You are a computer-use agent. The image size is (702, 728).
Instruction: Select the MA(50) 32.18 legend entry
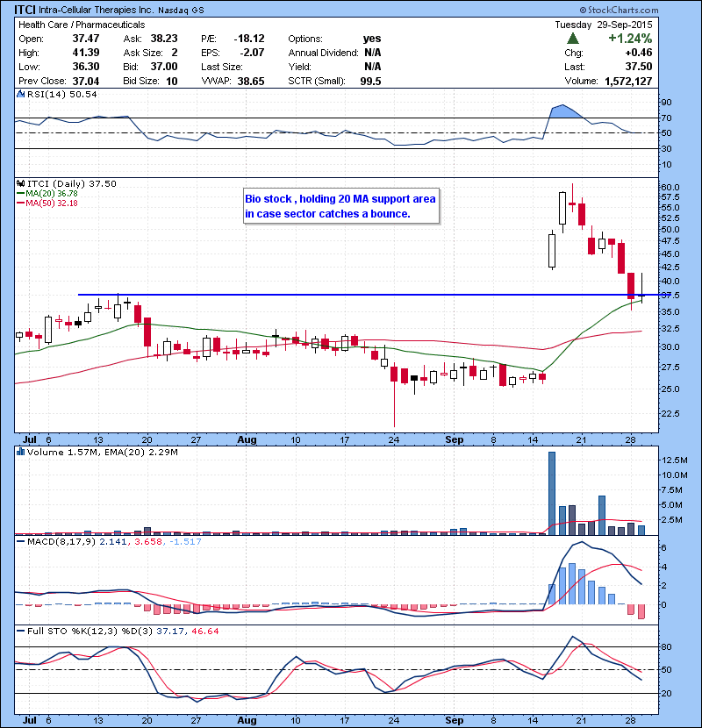tap(47, 203)
